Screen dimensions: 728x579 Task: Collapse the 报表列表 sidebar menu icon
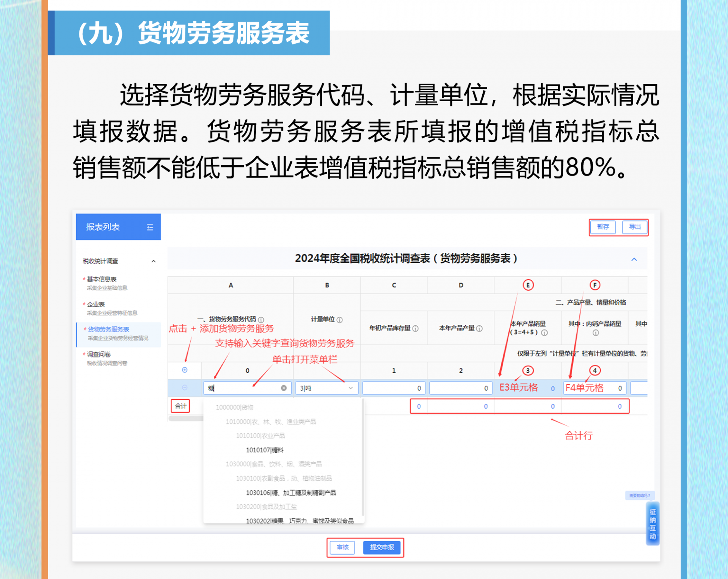(150, 227)
